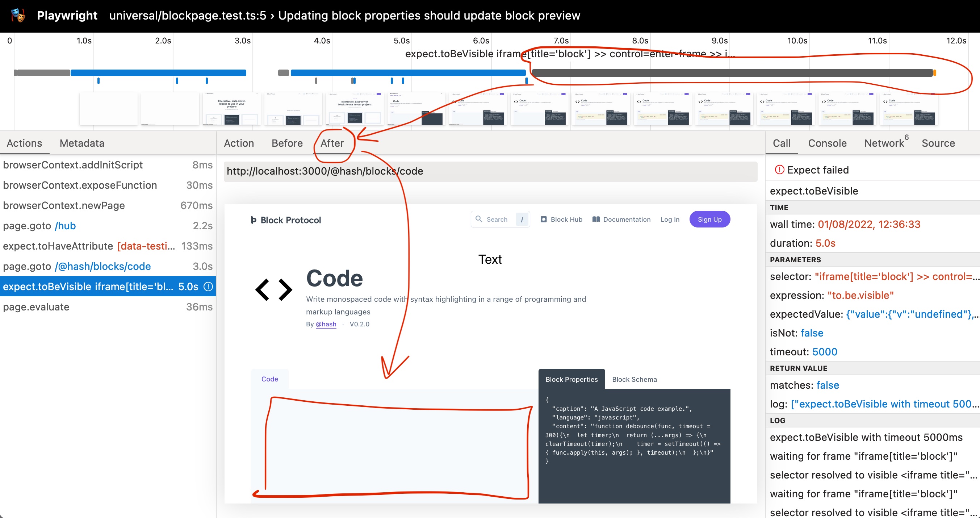Open the Block Schema tab
The image size is (980, 518).
(x=634, y=379)
